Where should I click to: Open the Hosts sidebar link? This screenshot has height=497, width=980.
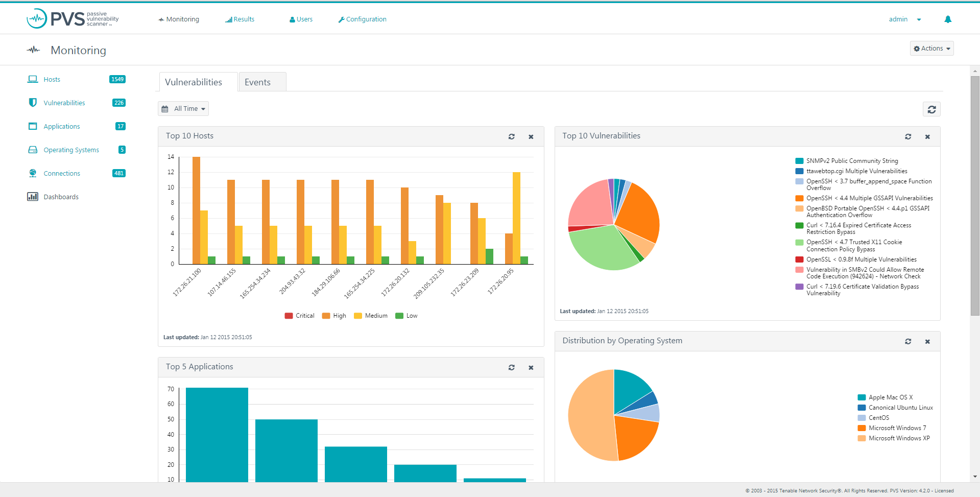tap(52, 79)
